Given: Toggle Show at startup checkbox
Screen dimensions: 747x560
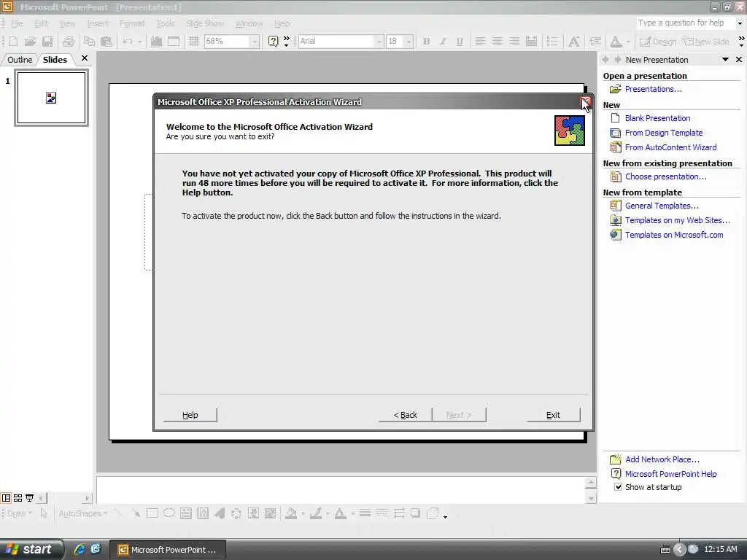Looking at the screenshot, I should [x=618, y=487].
